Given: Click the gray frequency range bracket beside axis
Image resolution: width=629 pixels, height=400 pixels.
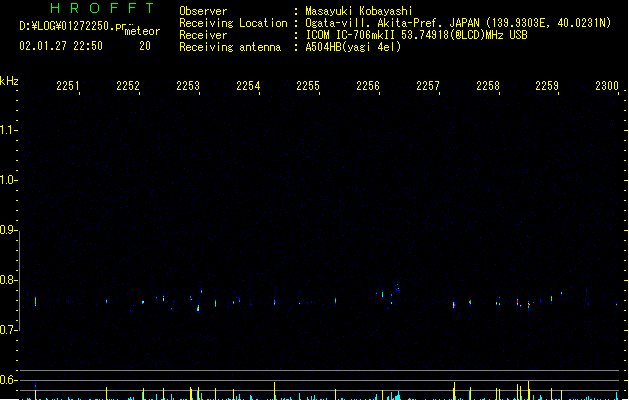Looking at the screenshot, I should pos(20,281).
